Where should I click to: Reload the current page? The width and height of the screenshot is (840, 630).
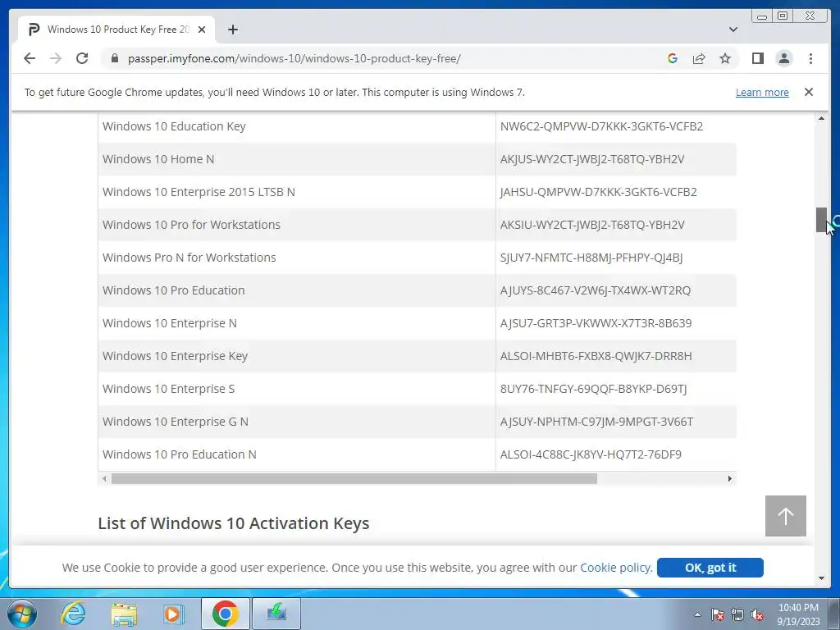82,58
